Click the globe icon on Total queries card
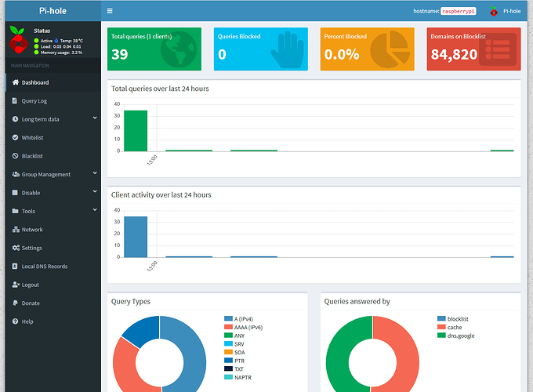Viewport: 533px width, 392px height. pos(179,49)
